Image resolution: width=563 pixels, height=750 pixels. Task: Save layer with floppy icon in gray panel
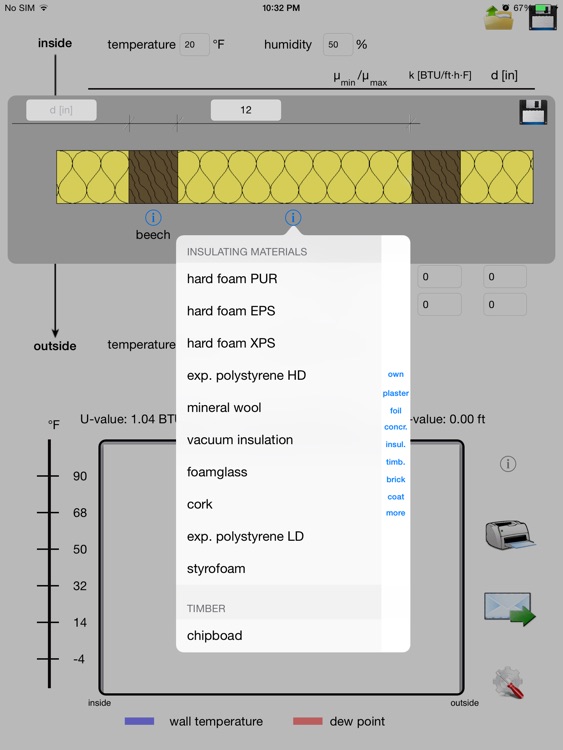[x=533, y=112]
